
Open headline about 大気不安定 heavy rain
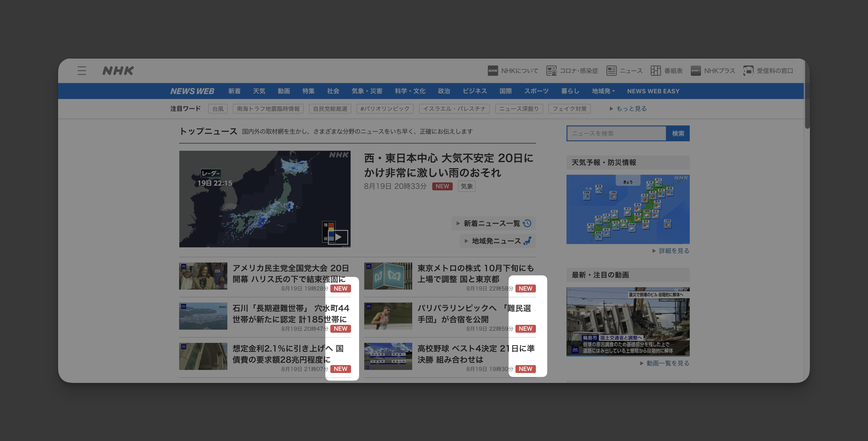449,165
